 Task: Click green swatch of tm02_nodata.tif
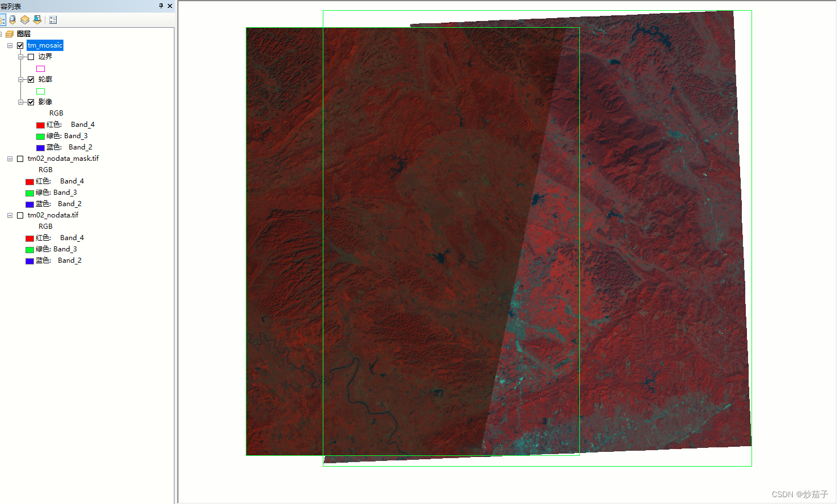(29, 250)
